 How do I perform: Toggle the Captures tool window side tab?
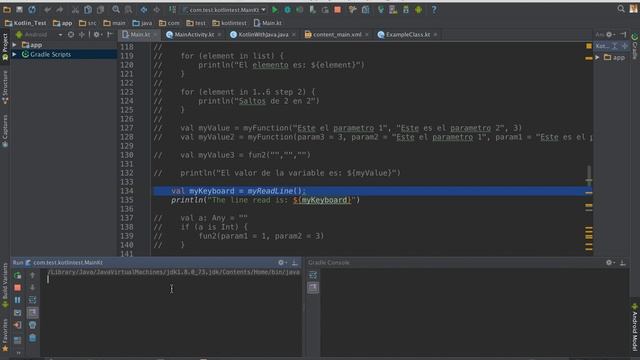[5, 131]
